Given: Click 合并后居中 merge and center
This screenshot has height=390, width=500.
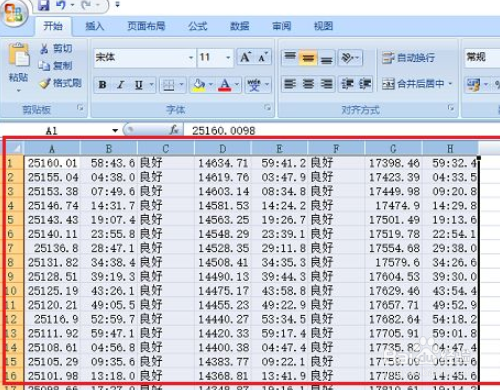Looking at the screenshot, I should [413, 84].
